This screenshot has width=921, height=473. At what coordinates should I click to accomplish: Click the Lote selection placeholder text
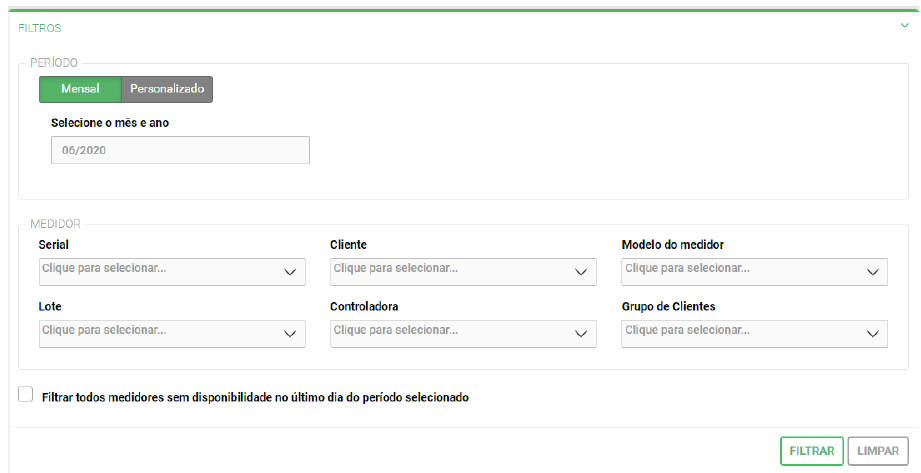[104, 331]
